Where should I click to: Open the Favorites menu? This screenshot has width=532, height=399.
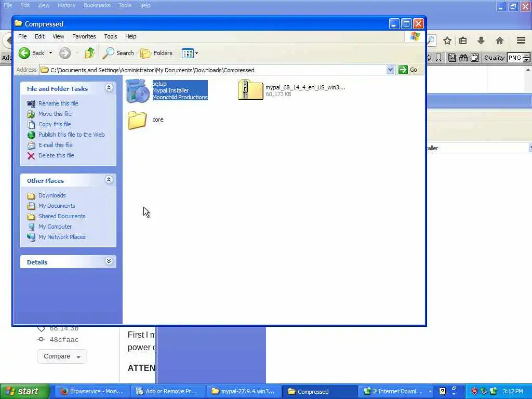pos(84,36)
